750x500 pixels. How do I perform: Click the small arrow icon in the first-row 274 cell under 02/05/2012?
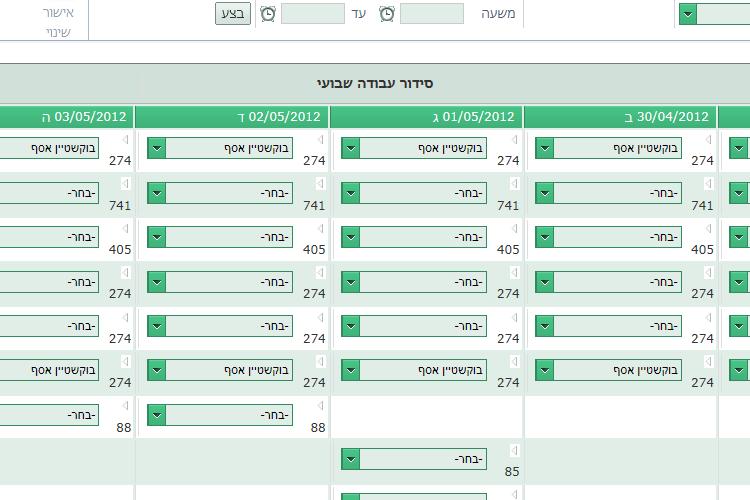[x=320, y=139]
